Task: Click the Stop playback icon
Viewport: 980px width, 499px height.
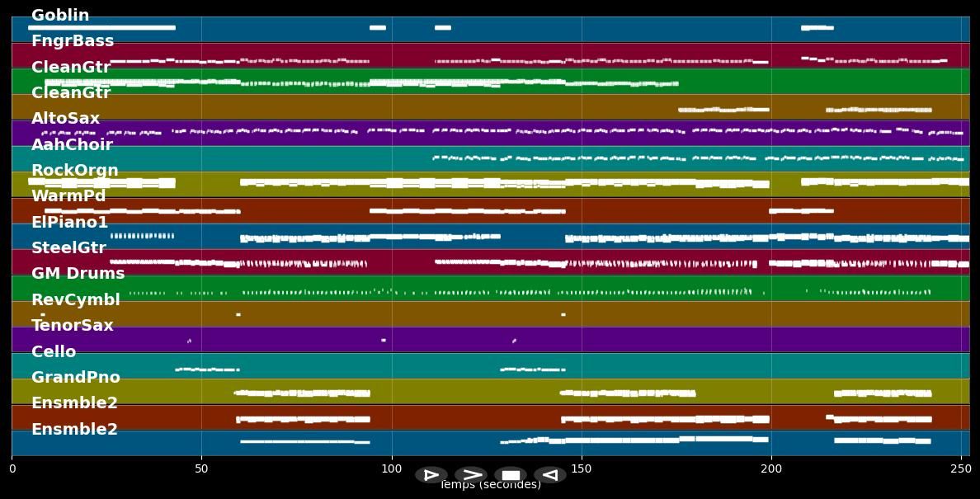Action: (x=511, y=474)
